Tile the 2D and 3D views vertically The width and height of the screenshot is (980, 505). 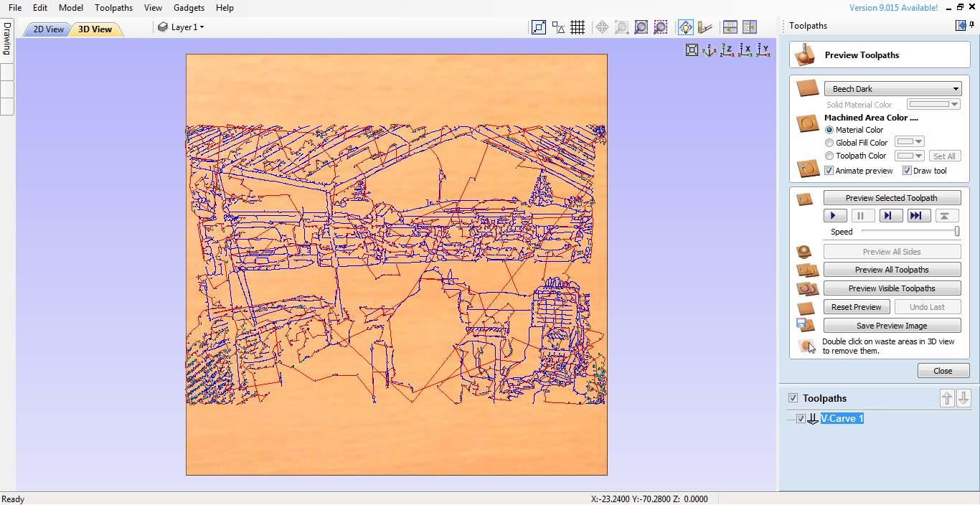coord(750,27)
